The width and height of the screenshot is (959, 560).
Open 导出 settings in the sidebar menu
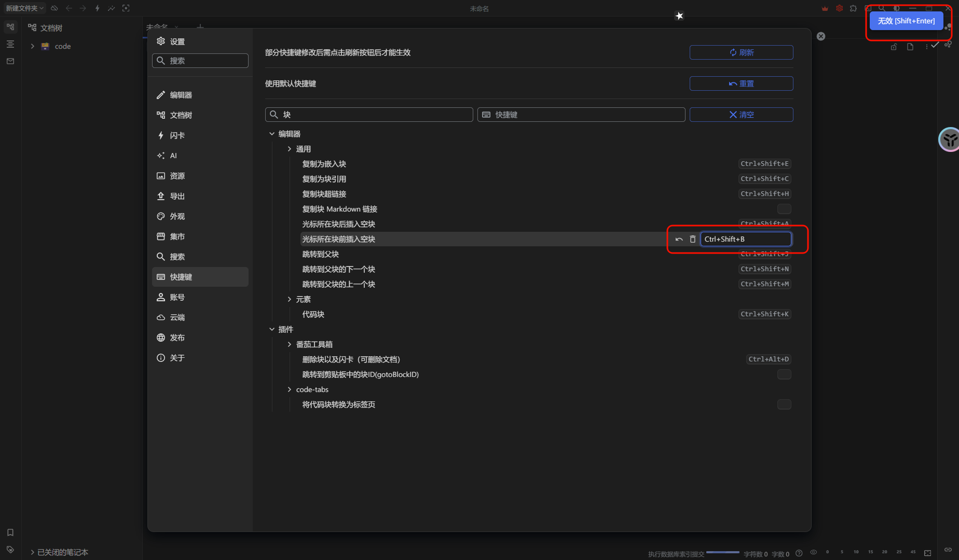(200, 196)
